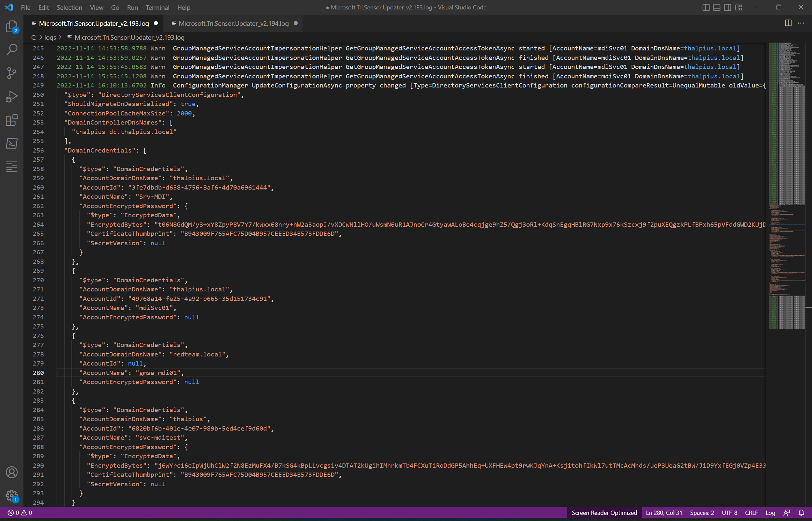Switch to the Updater_v2.194.log tab

tap(233, 23)
